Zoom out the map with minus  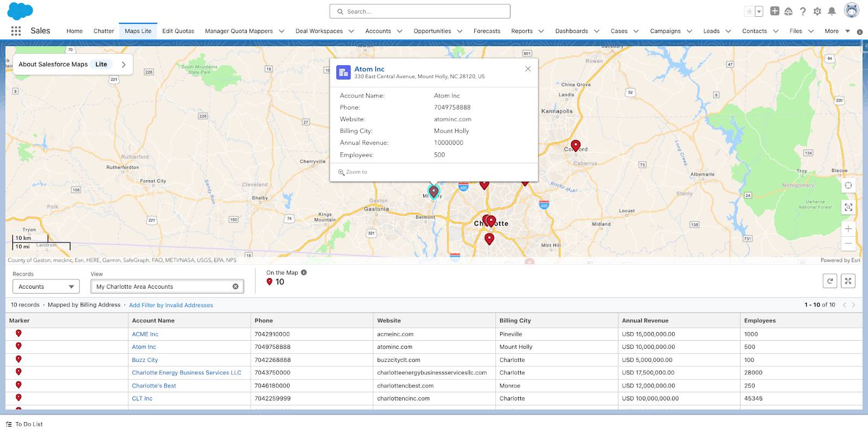tap(848, 244)
